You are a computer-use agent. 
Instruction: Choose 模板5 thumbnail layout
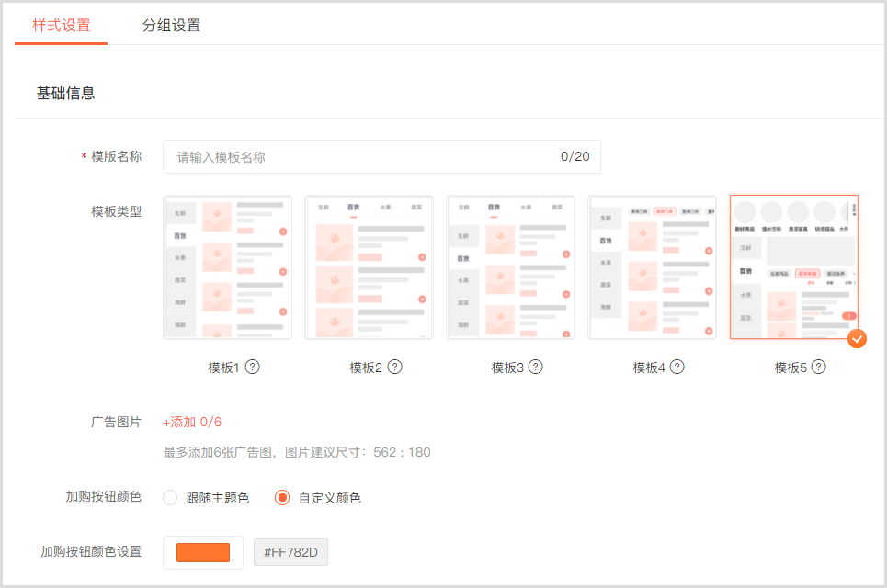point(793,267)
